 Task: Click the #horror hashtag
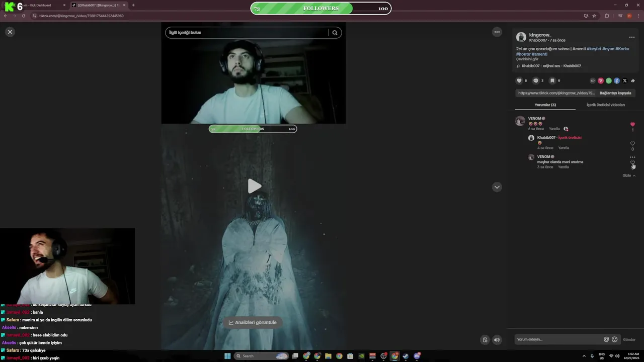[x=523, y=54]
